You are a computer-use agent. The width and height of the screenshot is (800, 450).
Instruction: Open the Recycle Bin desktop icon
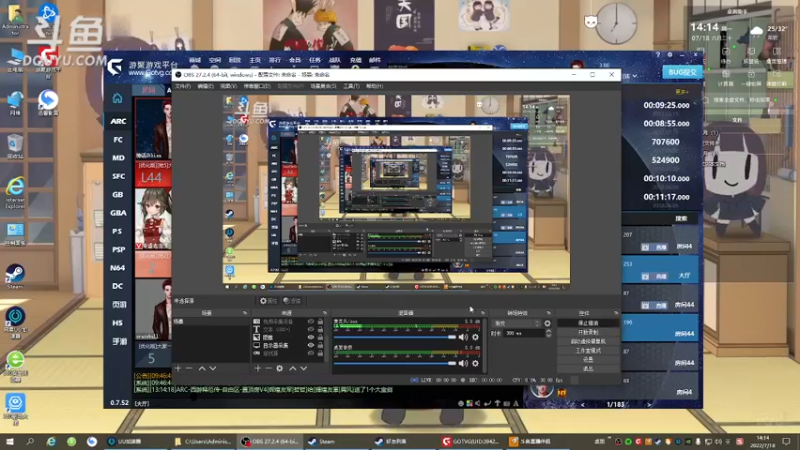click(x=15, y=146)
